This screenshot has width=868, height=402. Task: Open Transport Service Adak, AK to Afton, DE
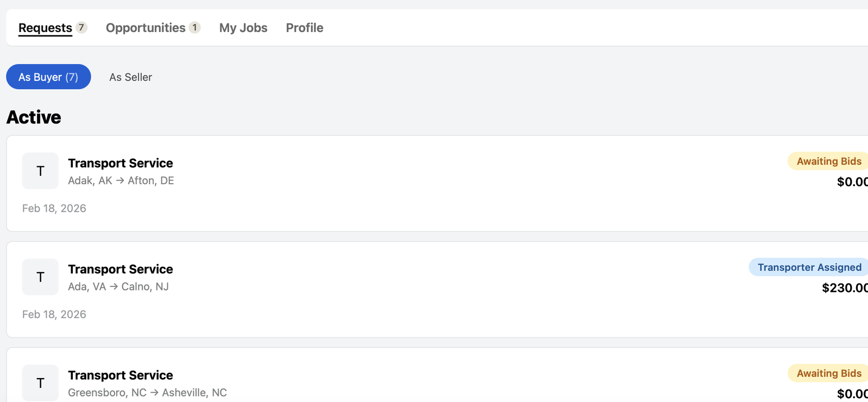[x=437, y=184]
